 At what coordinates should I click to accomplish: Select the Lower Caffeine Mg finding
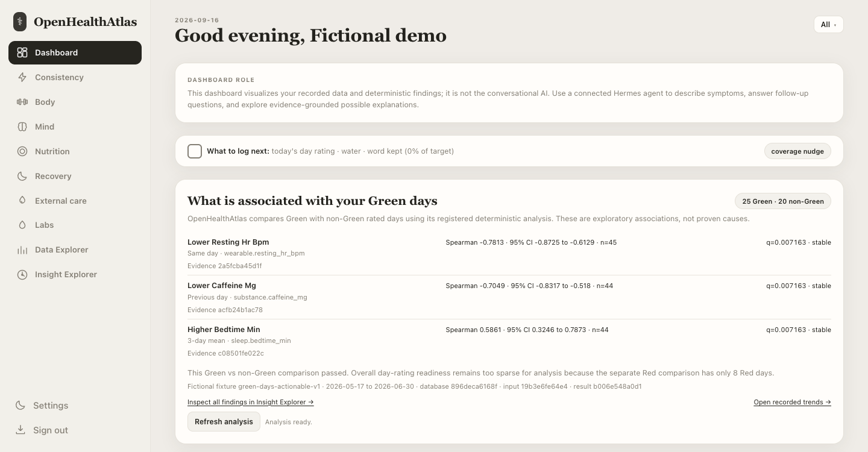click(509, 297)
